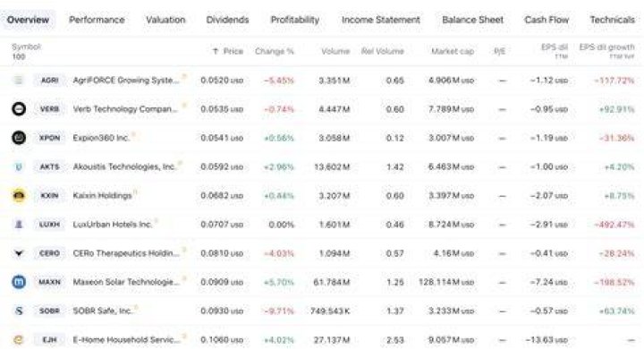Open Verb Technology Company name link
644x349 pixels.
pos(125,109)
